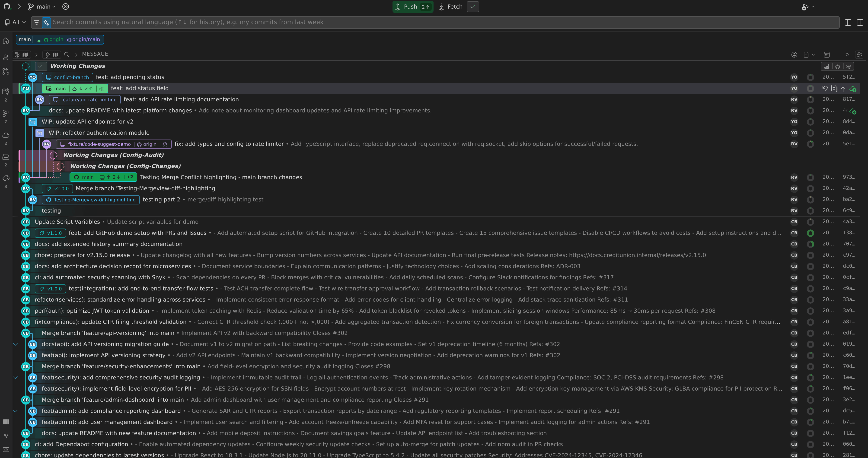This screenshot has width=868, height=458.
Task: Toggle the left panel layout button
Action: click(x=848, y=22)
